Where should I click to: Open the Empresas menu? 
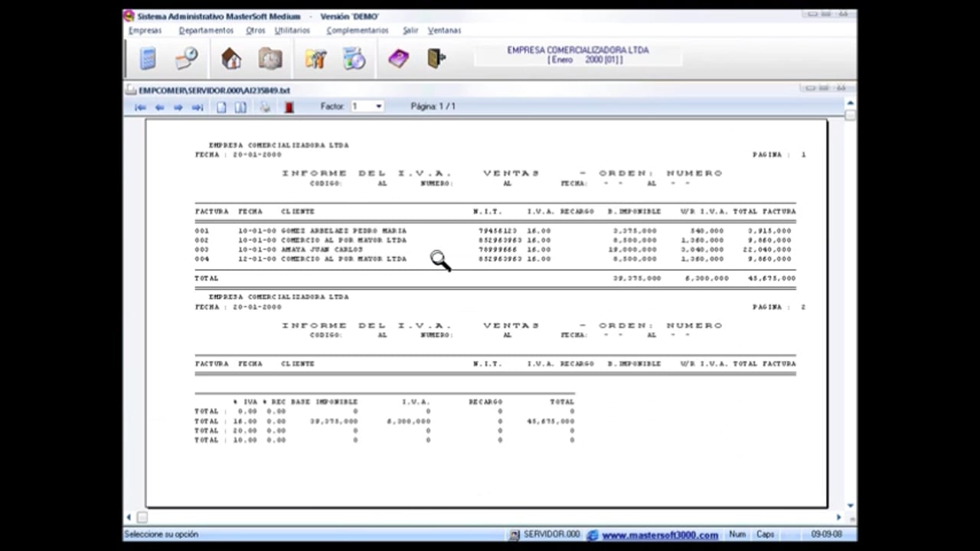coord(145,31)
